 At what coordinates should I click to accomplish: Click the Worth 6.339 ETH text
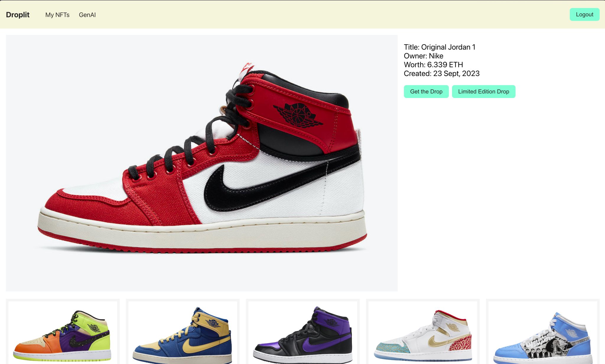click(433, 65)
